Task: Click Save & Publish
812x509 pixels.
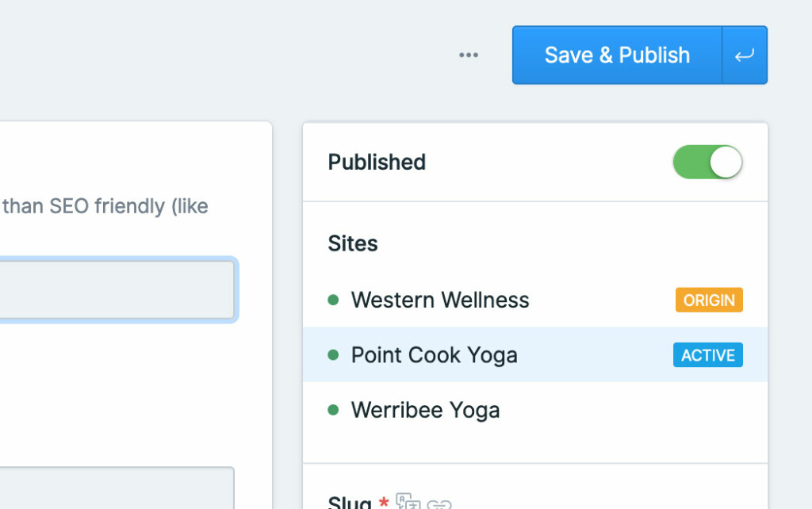Action: point(617,55)
